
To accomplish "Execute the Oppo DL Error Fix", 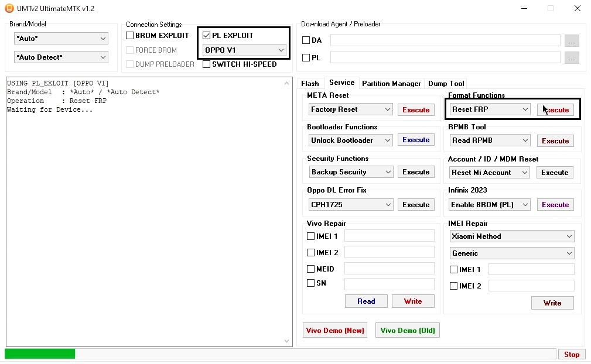I will click(416, 205).
